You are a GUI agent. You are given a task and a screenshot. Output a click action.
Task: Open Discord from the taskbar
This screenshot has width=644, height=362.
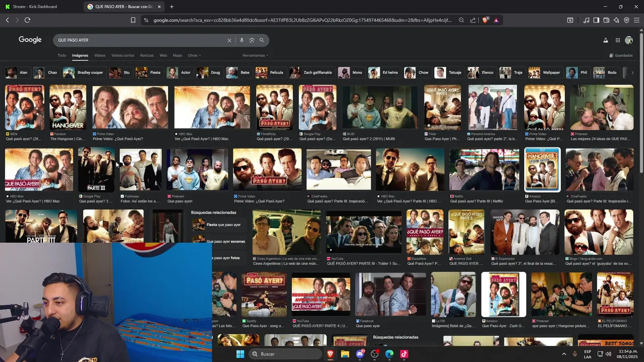[x=360, y=354]
